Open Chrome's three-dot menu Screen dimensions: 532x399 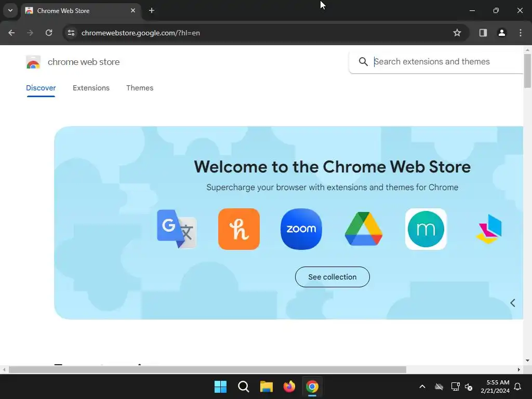point(521,33)
